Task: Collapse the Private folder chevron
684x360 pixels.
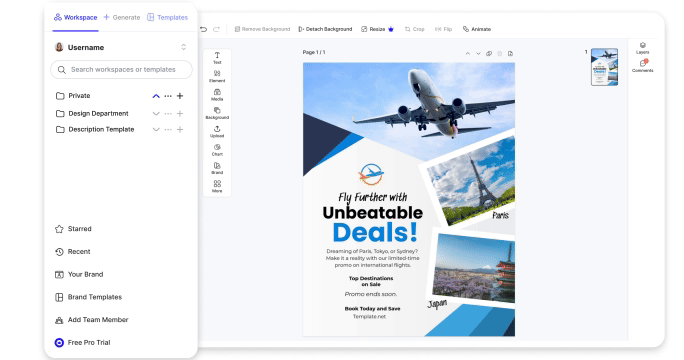Action: 156,96
